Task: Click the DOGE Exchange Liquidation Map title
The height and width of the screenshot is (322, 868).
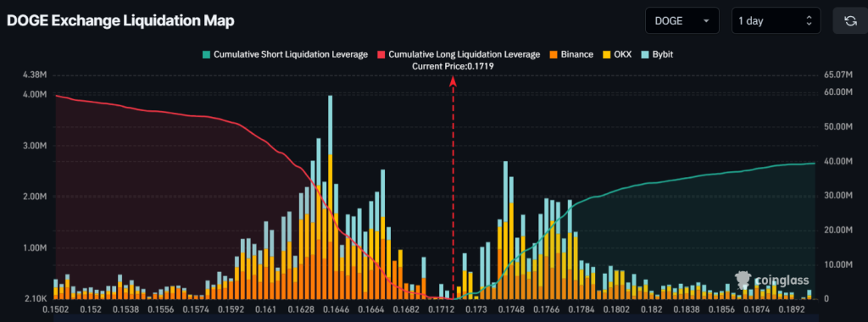Action: [x=120, y=21]
